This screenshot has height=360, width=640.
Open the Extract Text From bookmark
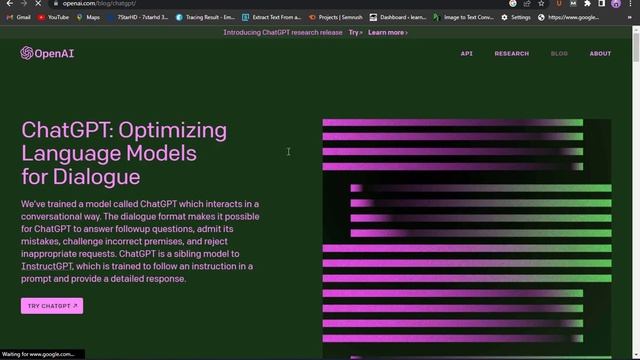(x=271, y=17)
